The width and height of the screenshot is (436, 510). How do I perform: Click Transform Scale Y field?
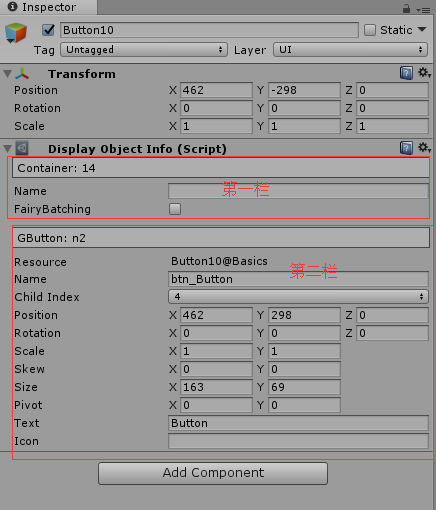click(304, 126)
